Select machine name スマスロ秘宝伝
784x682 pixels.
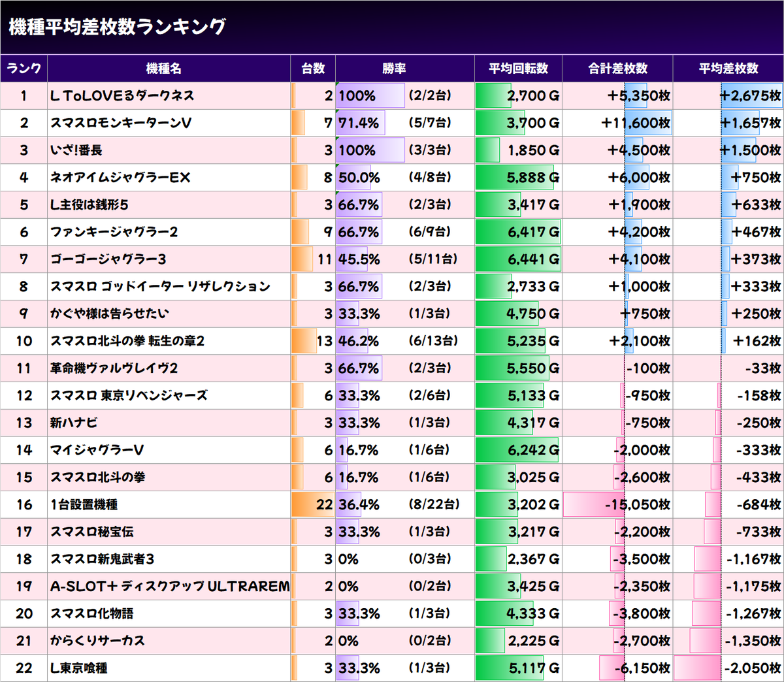92,532
